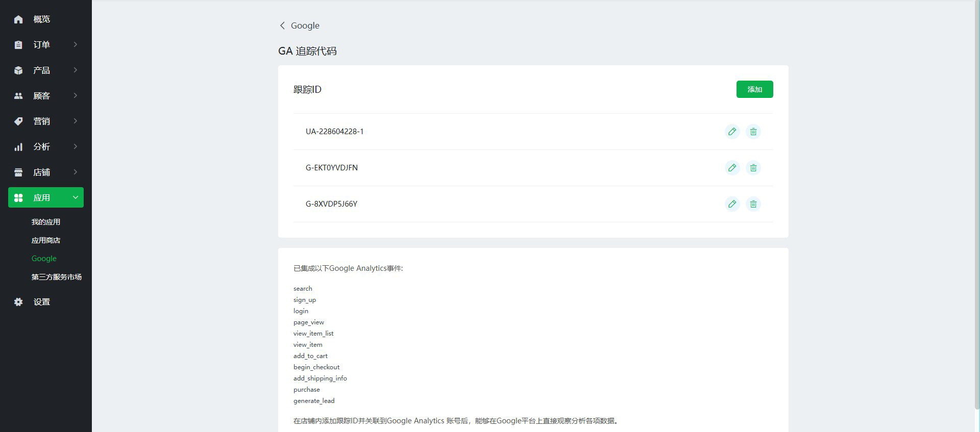Select the Google sidebar link

[44, 259]
